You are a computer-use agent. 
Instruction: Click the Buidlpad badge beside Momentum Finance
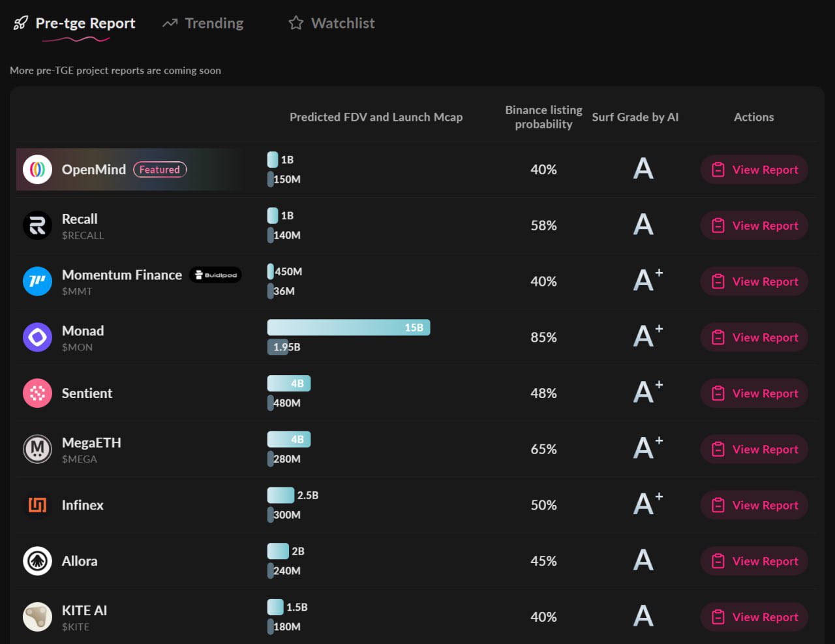[x=215, y=275]
